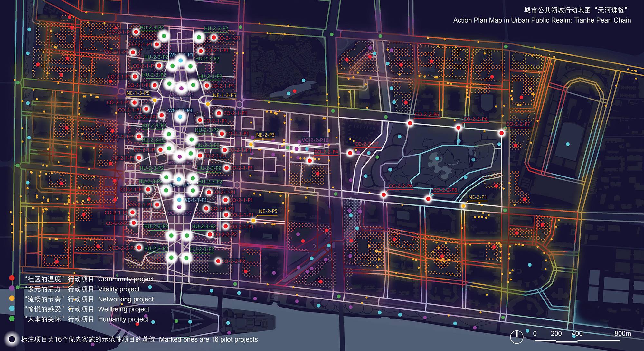Click the green Humanity project legend dot
This screenshot has height=351, width=644.
pyautogui.click(x=12, y=319)
